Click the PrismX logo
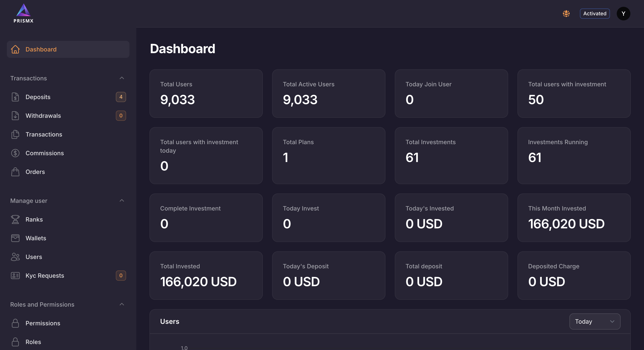This screenshot has width=644, height=350. pos(23,13)
